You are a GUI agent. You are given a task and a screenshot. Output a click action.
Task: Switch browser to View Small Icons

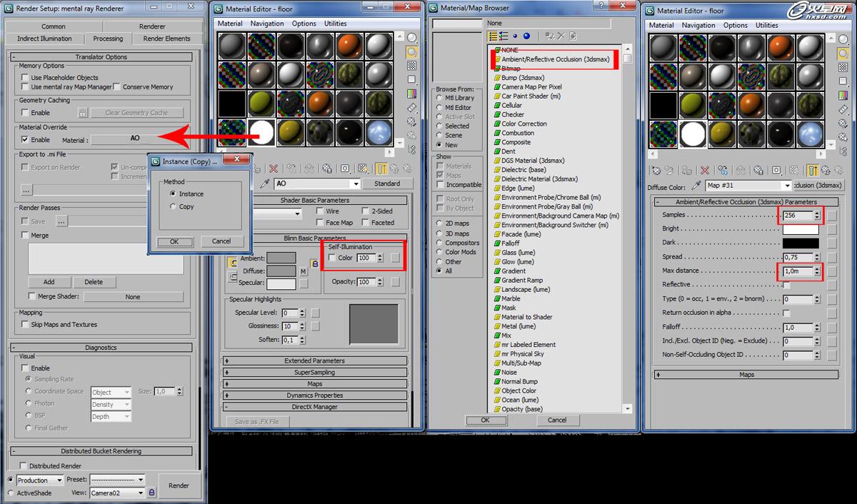[x=515, y=36]
